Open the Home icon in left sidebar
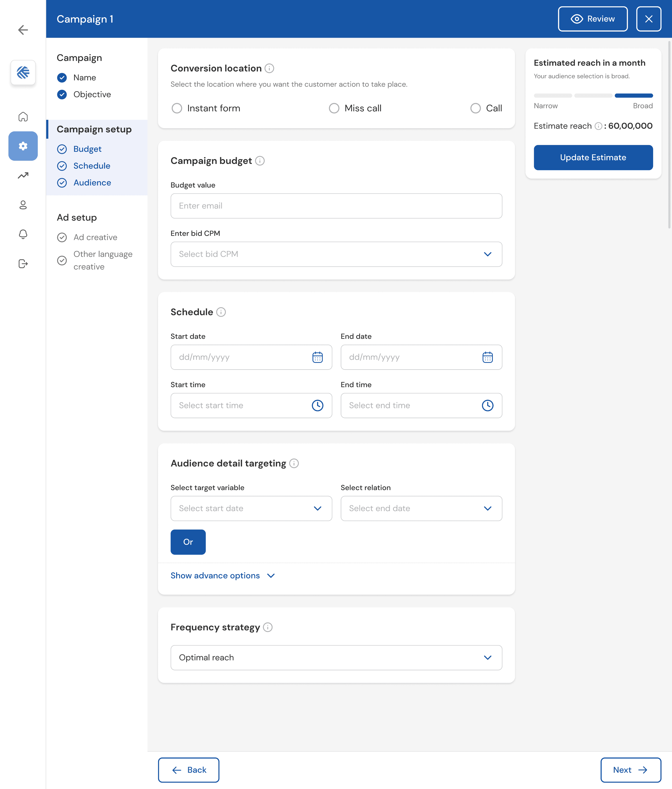The width and height of the screenshot is (672, 789). (23, 117)
